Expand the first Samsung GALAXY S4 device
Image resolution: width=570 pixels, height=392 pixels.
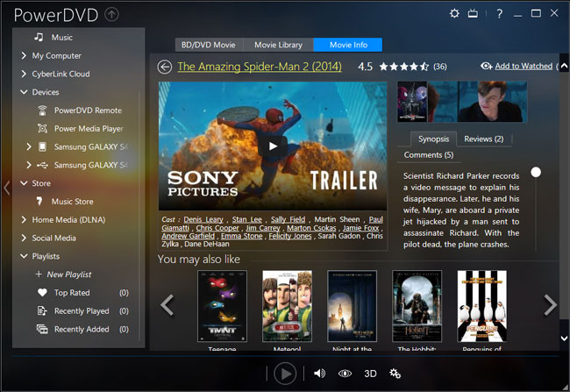[29, 147]
